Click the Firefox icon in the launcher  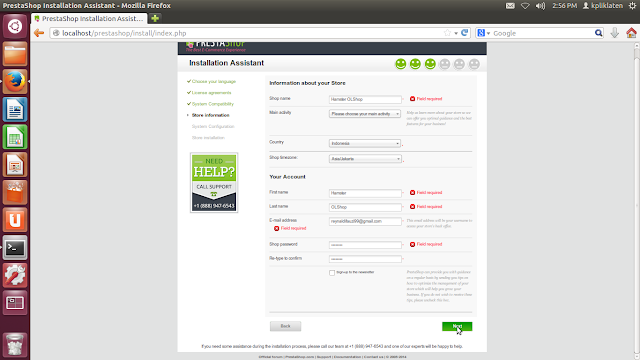15,82
